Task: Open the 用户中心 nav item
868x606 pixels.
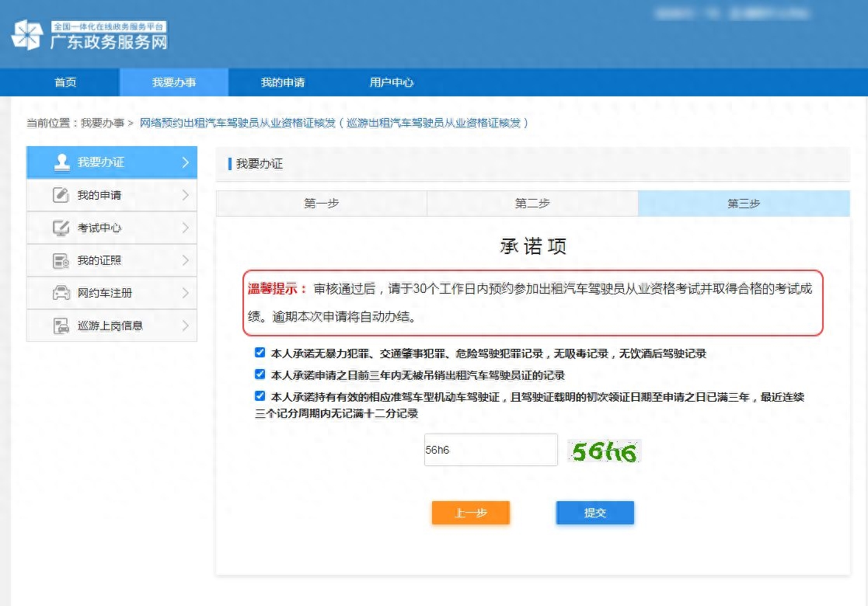Action: click(392, 82)
